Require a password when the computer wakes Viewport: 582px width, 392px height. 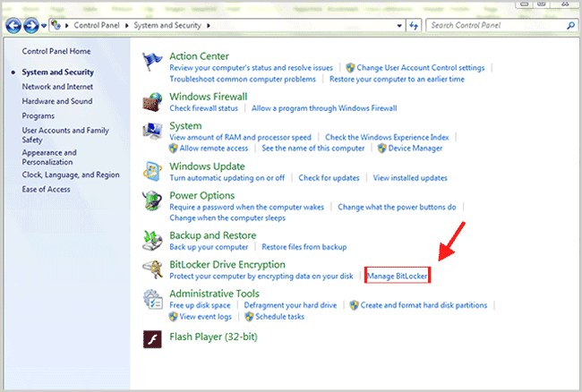(x=246, y=207)
